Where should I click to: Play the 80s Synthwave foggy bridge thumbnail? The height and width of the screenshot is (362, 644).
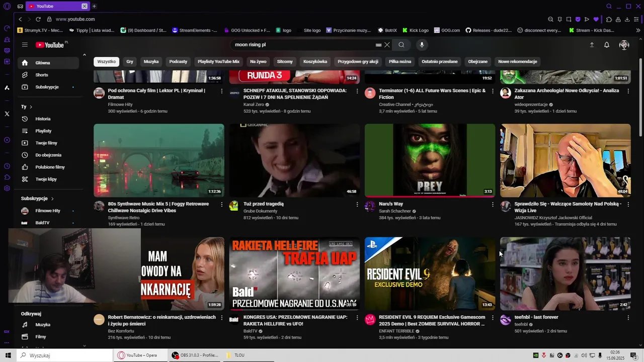[x=159, y=160]
